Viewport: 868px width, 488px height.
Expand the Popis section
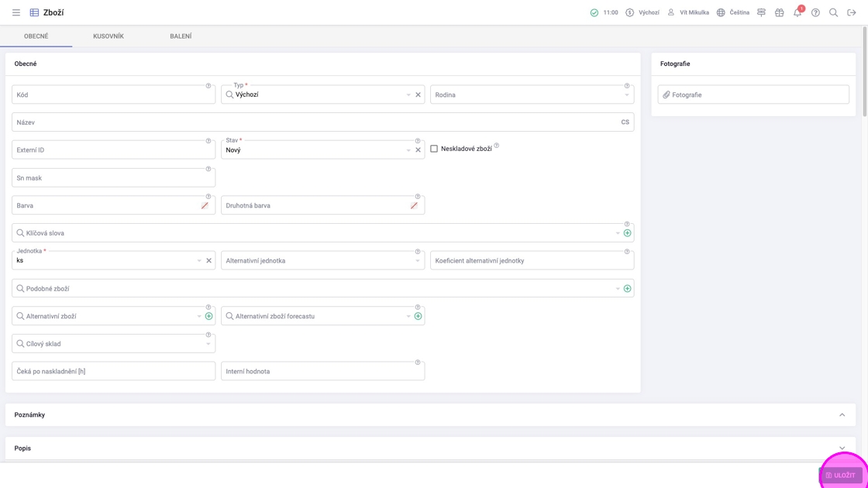click(842, 448)
